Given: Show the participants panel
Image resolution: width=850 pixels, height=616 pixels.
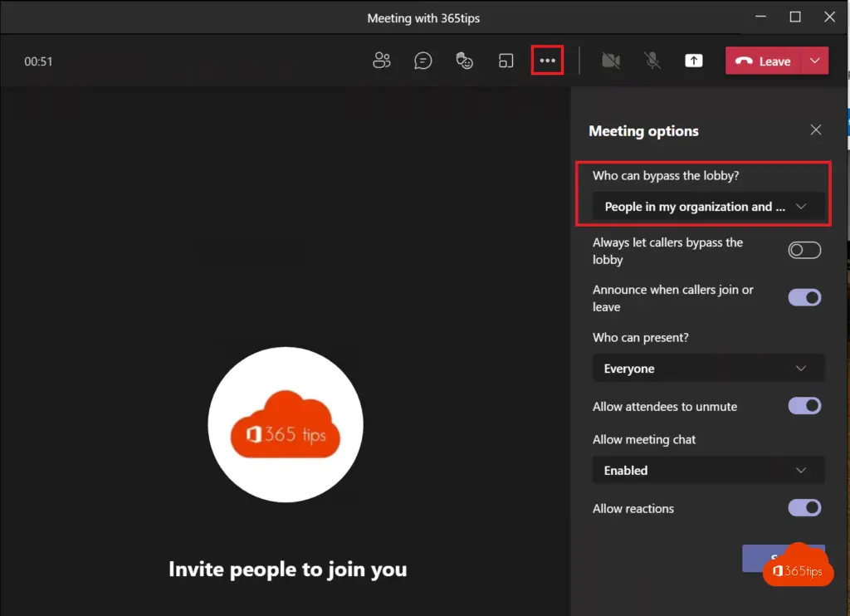Looking at the screenshot, I should click(382, 61).
